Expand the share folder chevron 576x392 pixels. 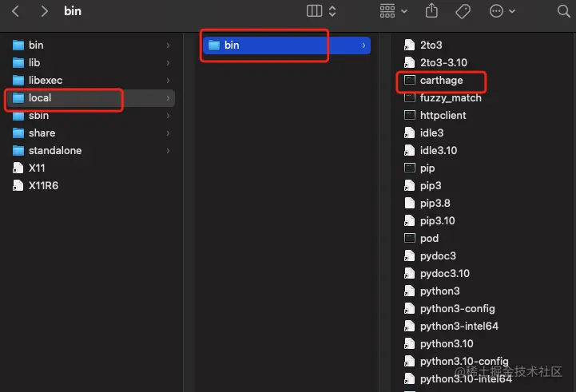[x=168, y=133]
